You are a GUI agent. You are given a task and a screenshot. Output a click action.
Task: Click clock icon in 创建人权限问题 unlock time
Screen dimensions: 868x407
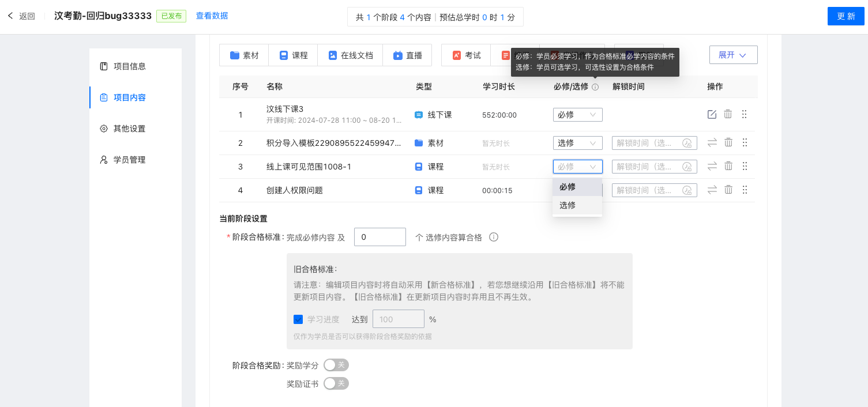[x=687, y=190]
